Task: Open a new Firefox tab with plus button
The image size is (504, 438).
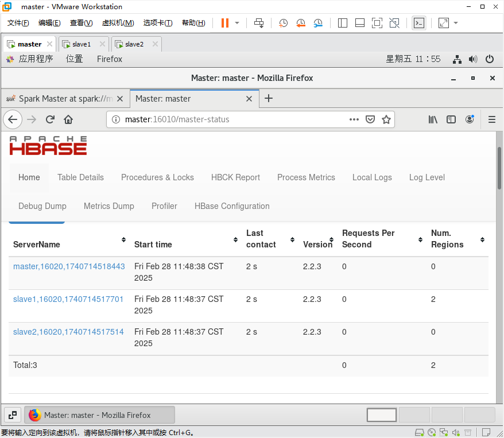Action: pos(269,98)
